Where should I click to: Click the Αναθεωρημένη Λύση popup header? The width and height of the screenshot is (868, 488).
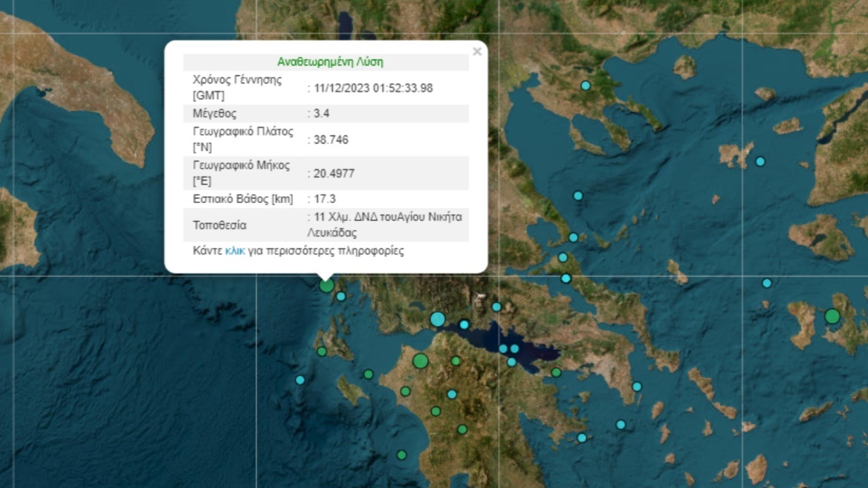point(329,62)
